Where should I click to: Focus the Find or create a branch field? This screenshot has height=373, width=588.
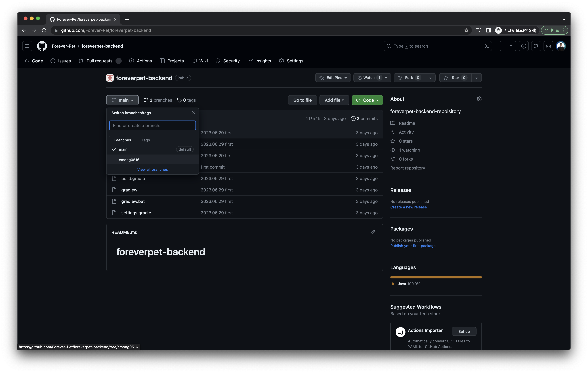152,126
